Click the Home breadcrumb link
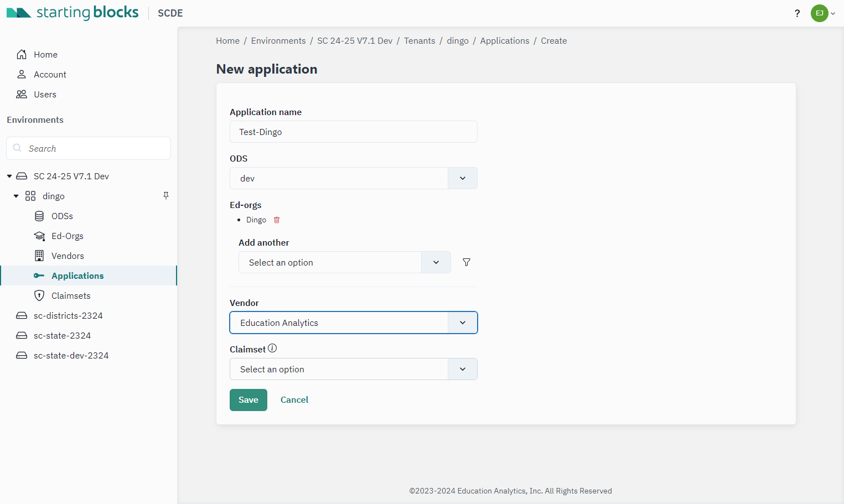 pos(227,41)
